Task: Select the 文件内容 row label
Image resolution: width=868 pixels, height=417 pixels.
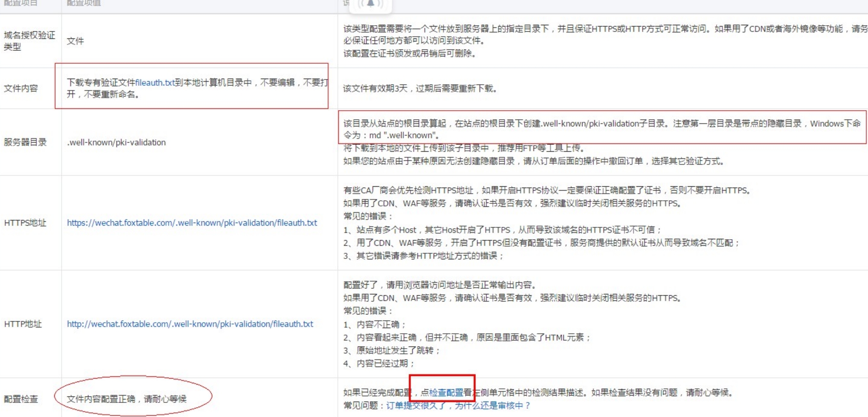Action: 21,88
